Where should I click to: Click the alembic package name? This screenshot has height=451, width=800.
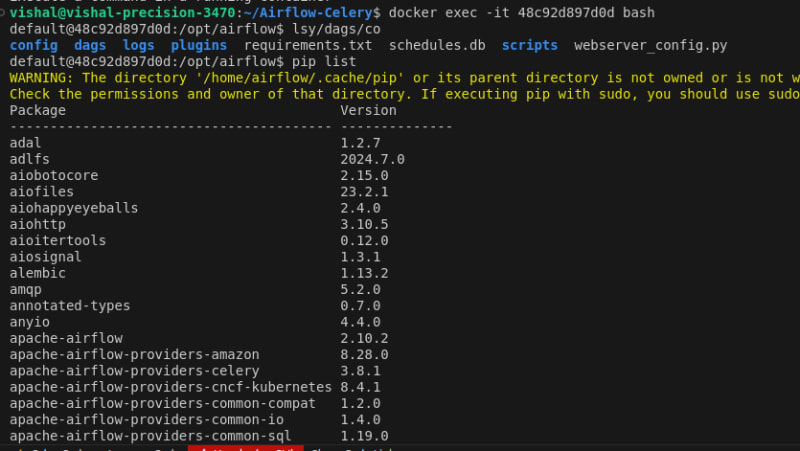click(37, 273)
